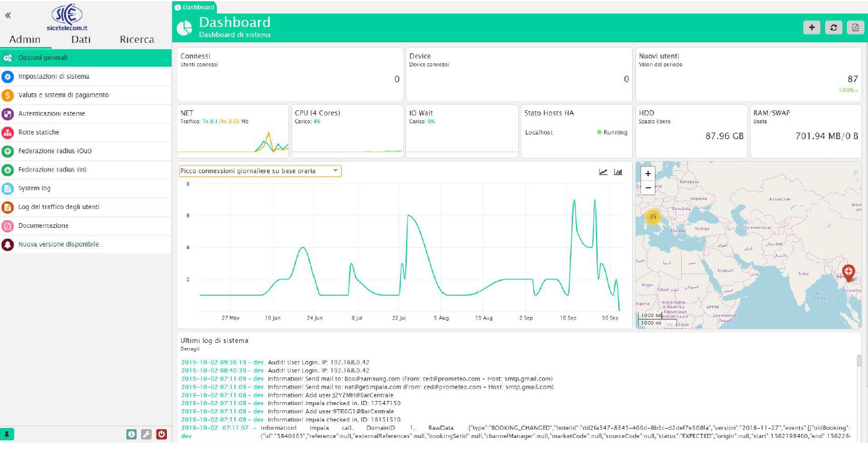The height and width of the screenshot is (465, 868).
Task: Open Impostazioni di sistema
Action: (53, 76)
